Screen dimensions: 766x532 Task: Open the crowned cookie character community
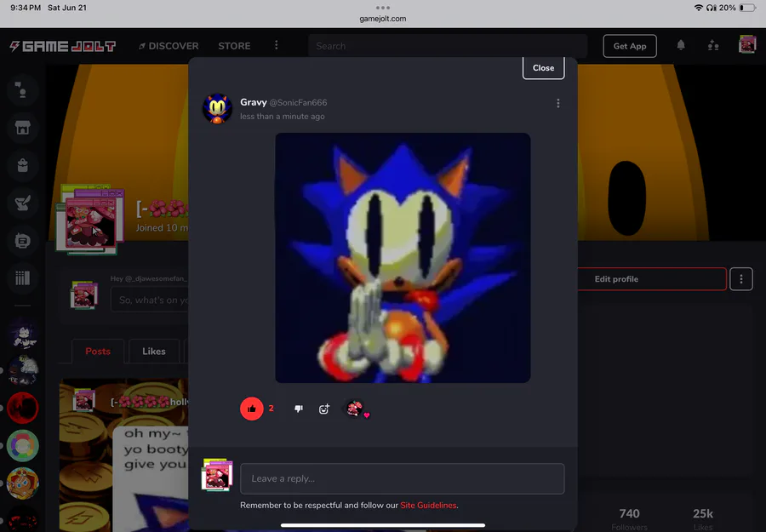22,483
